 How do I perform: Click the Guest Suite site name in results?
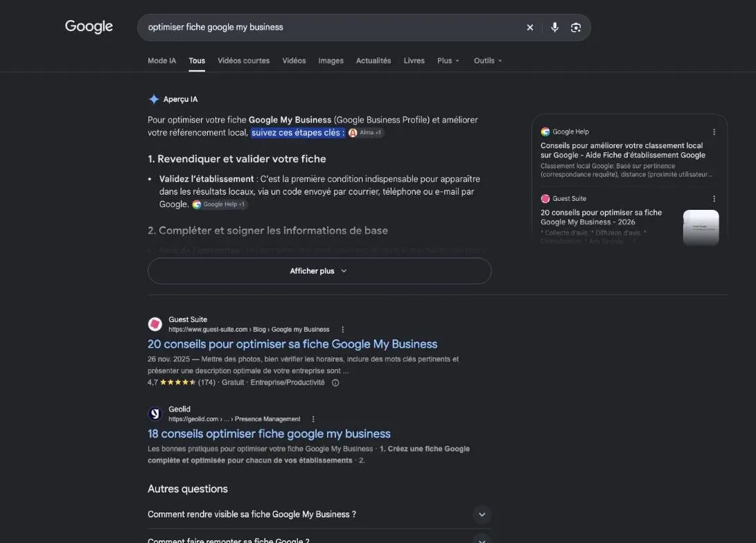188,319
